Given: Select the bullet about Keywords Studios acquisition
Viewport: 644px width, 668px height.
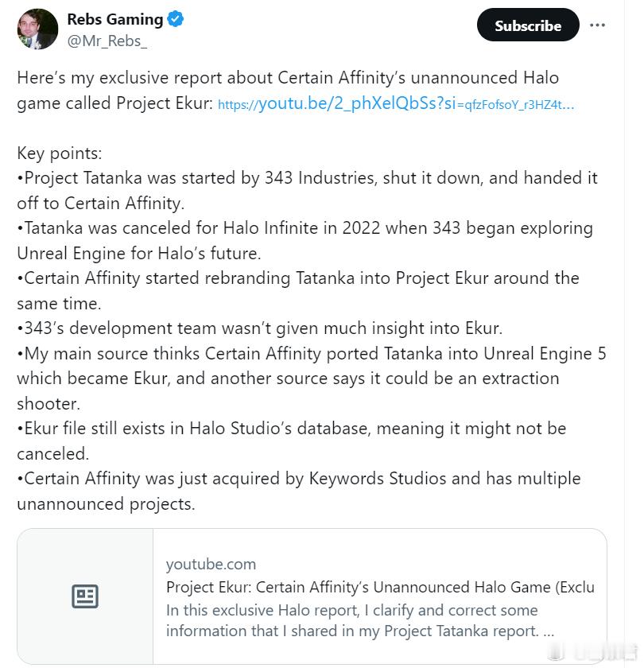Looking at the screenshot, I should [299, 491].
